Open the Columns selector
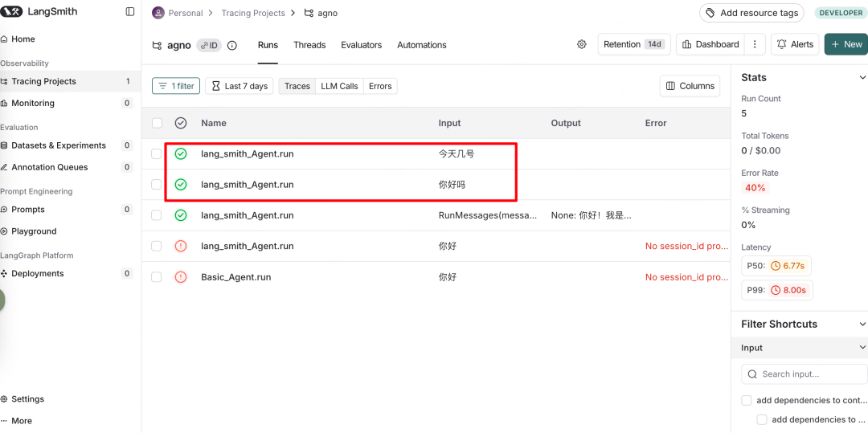 pyautogui.click(x=690, y=86)
